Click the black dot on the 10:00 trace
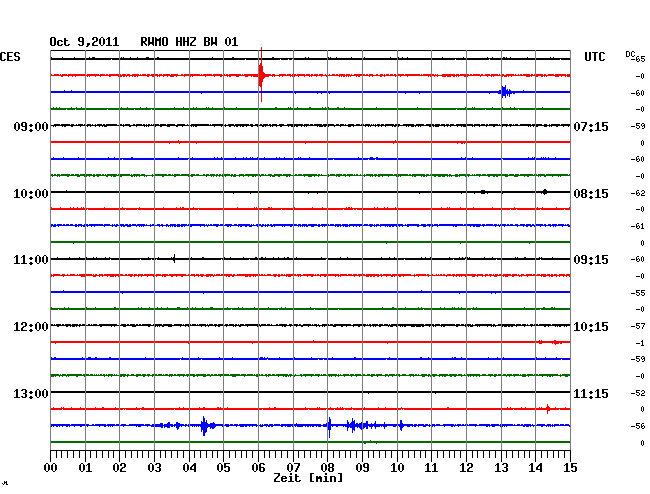Viewport: 650px width, 494px height. tap(545, 192)
